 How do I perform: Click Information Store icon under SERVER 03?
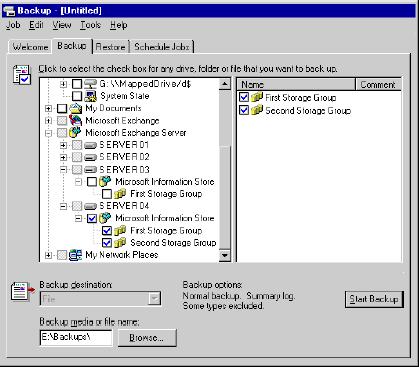click(105, 182)
